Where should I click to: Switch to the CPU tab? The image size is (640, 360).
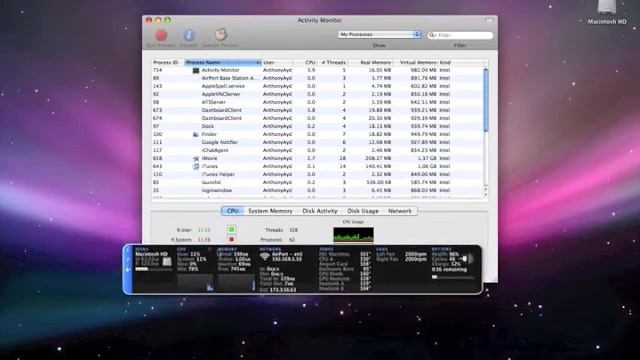[x=232, y=211]
